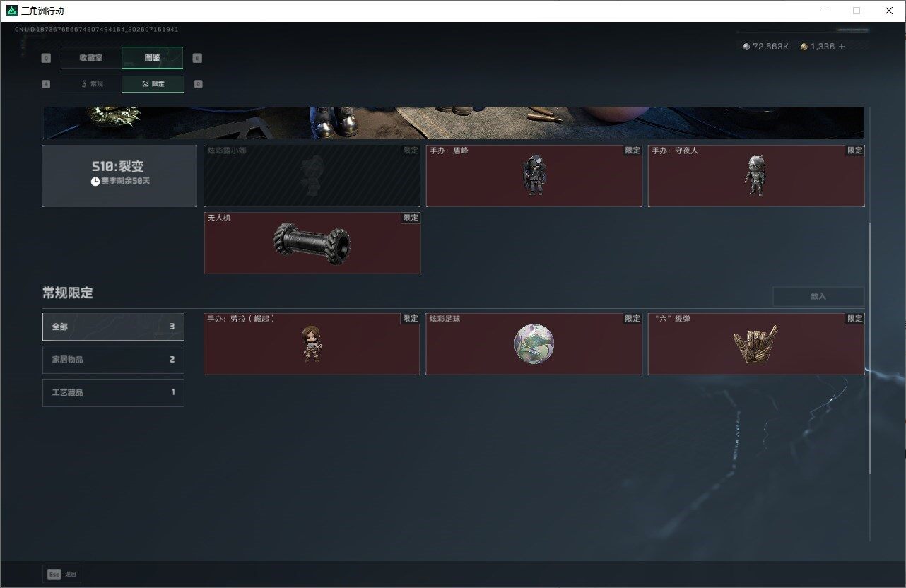Minimize the 三角洲行动 window
This screenshot has width=906, height=588.
[x=824, y=11]
